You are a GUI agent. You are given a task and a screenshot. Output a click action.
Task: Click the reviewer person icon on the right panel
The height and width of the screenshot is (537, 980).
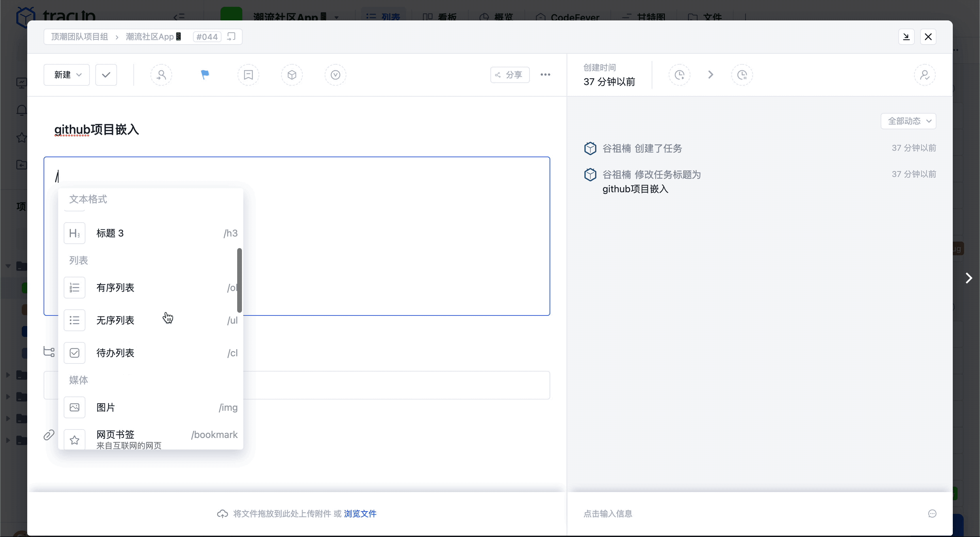click(x=925, y=75)
